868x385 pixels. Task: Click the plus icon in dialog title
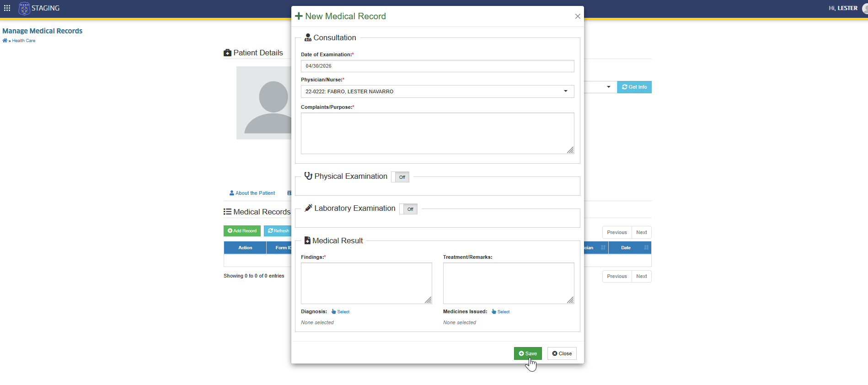[299, 16]
